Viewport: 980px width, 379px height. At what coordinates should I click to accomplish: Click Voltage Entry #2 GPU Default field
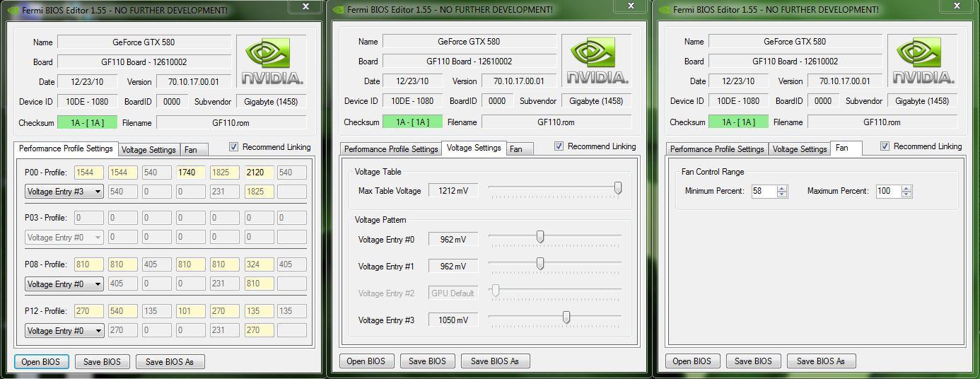[453, 293]
